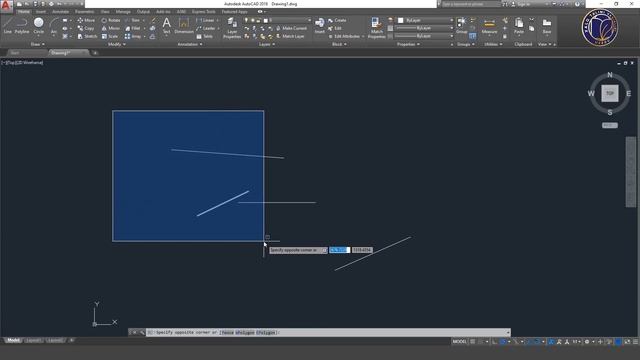Viewport: 640px width, 360px height.
Task: Expand the Draw panel
Action: (x=38, y=44)
